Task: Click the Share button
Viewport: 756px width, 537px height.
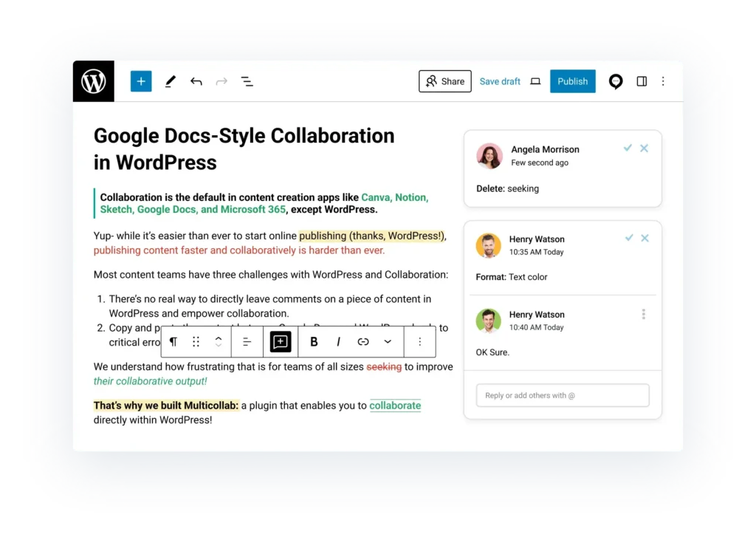Action: [445, 81]
